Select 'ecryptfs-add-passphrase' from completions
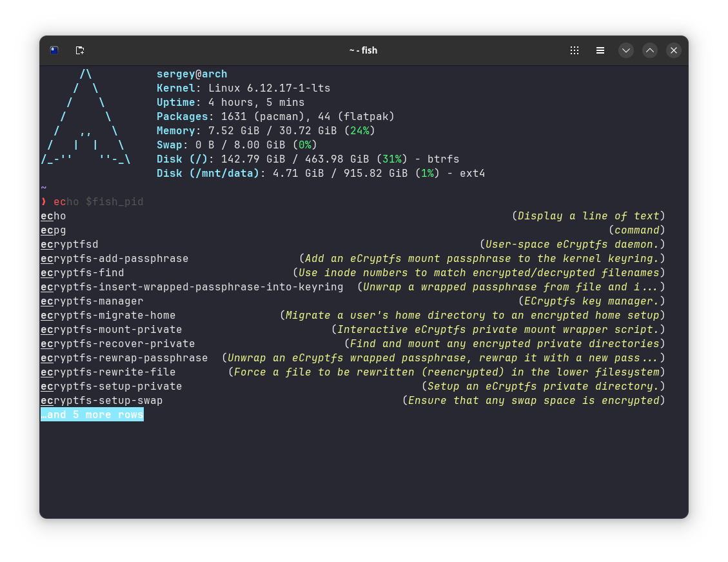728x562 pixels. pyautogui.click(x=115, y=259)
